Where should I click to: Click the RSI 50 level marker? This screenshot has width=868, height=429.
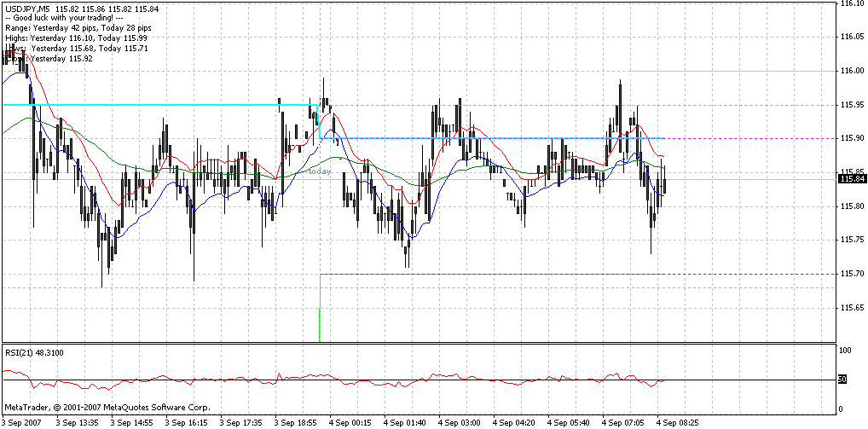[843, 379]
